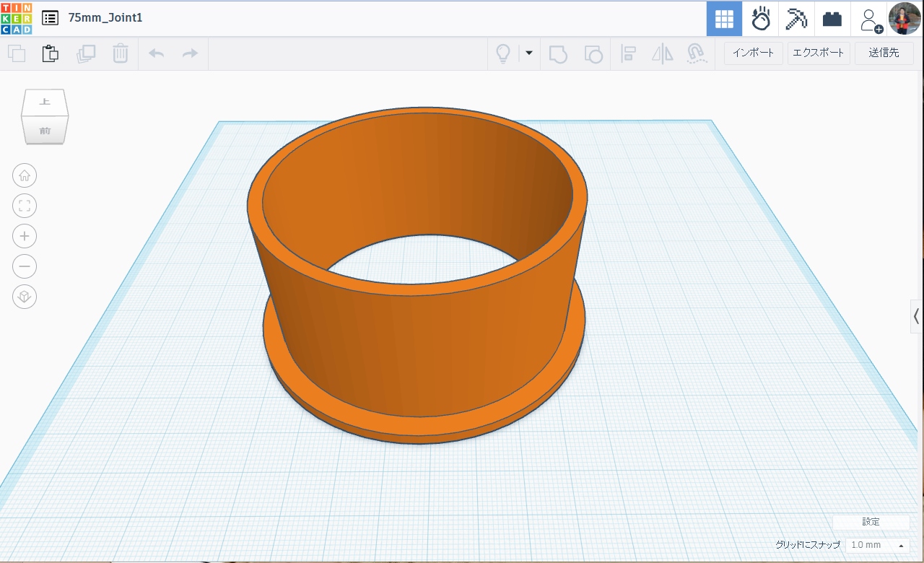The height and width of the screenshot is (563, 924).
Task: Switch to Bricks view
Action: pyautogui.click(x=832, y=19)
